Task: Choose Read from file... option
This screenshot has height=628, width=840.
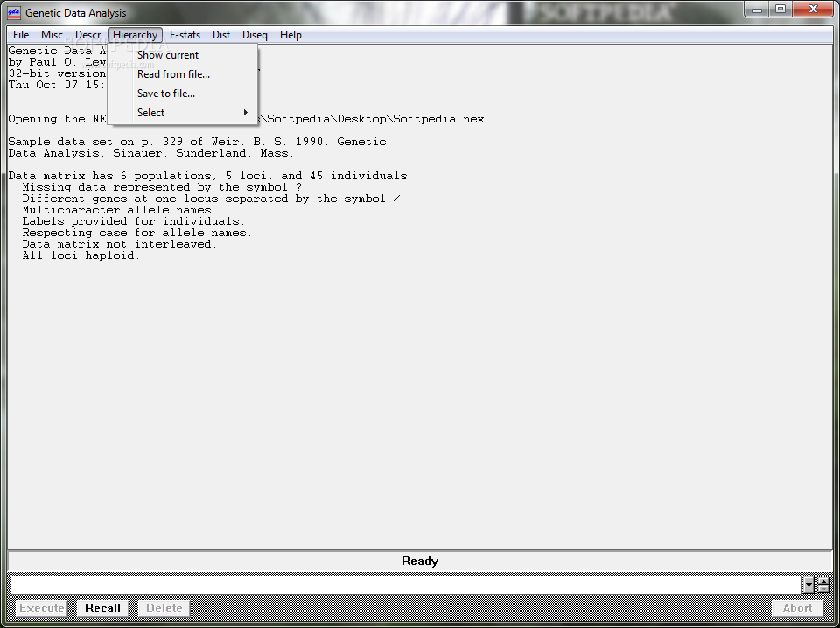Action: pos(183,74)
